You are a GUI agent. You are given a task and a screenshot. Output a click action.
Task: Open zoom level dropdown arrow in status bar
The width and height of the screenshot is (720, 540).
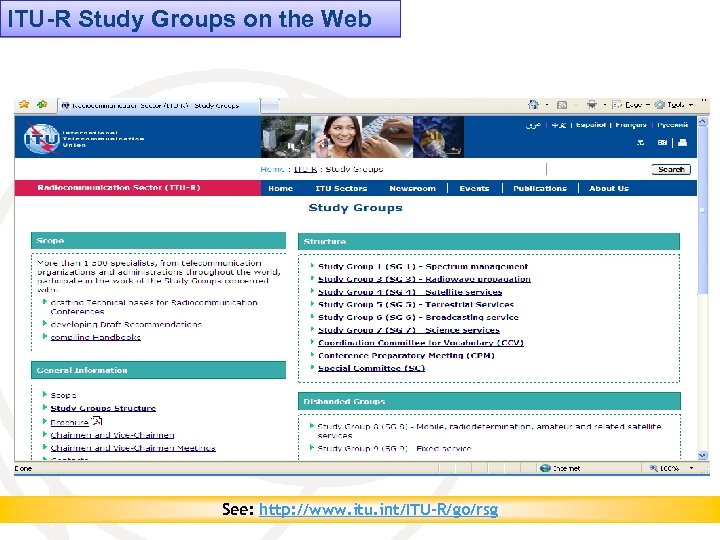pos(691,468)
